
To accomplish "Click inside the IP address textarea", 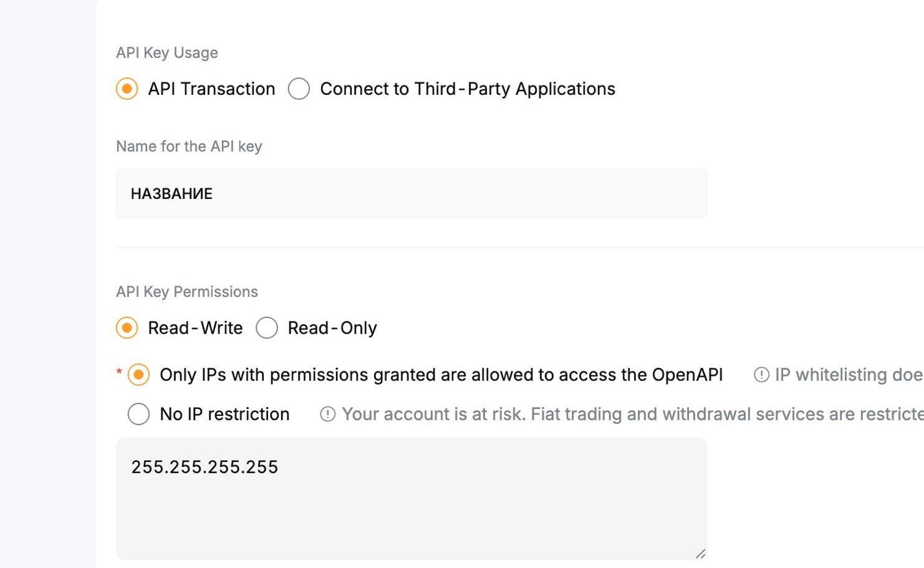I will coord(411,511).
